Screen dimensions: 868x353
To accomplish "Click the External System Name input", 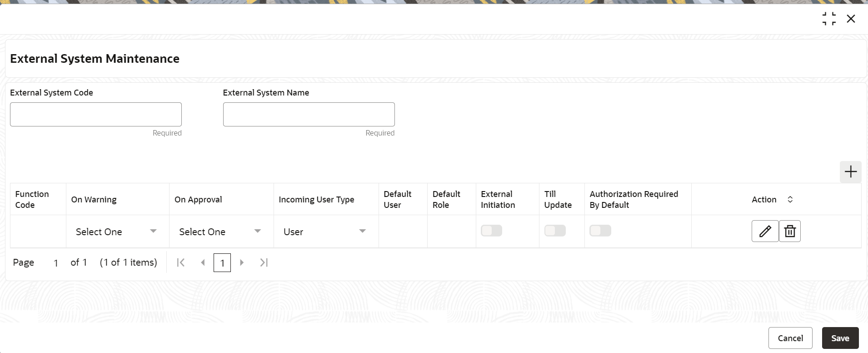I will point(309,114).
